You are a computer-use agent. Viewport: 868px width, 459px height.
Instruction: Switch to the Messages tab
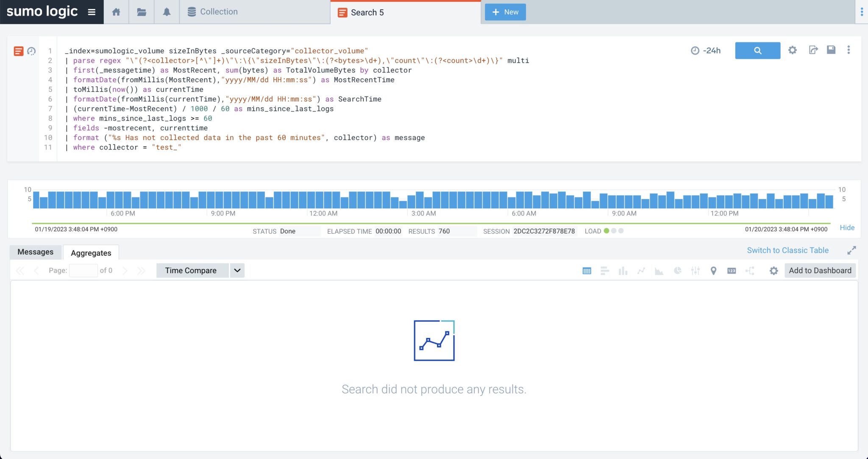tap(35, 252)
